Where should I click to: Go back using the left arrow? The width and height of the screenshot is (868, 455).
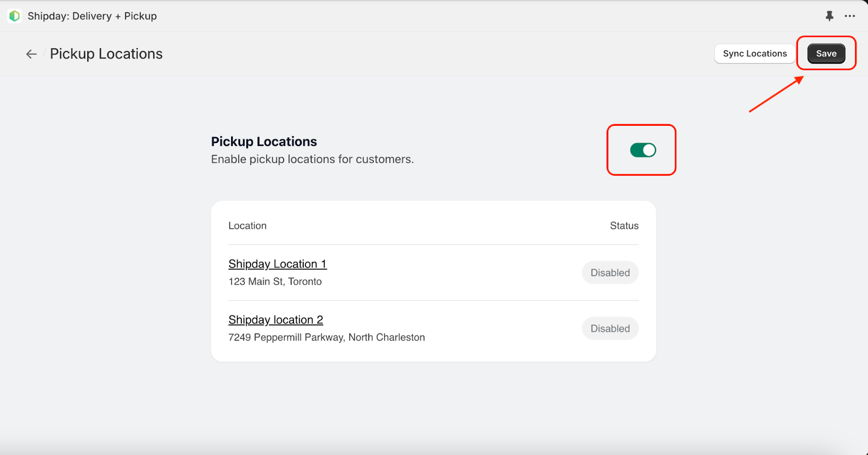pos(31,54)
